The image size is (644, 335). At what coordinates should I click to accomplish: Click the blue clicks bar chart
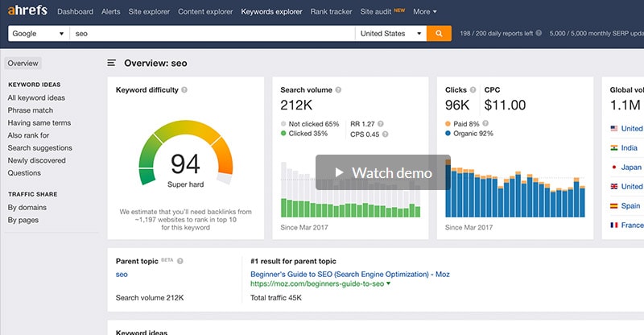[x=515, y=188]
